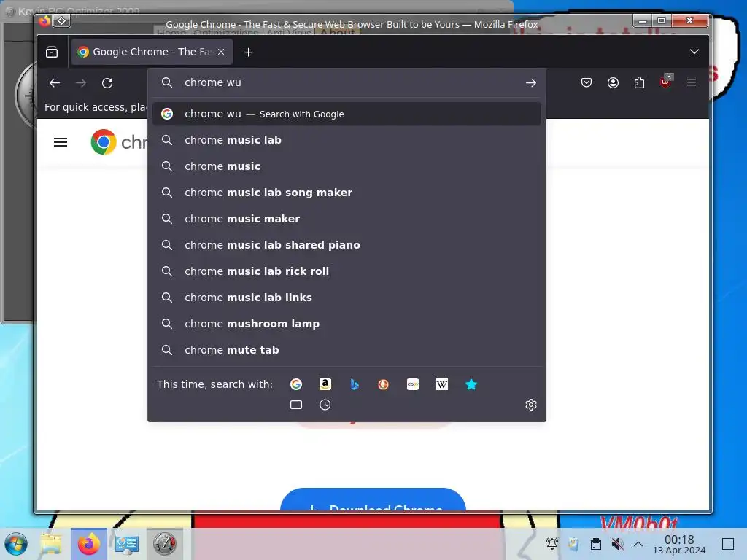Select the 'chrome mute tab' suggestion
Image resolution: width=747 pixels, height=560 pixels.
click(x=347, y=349)
